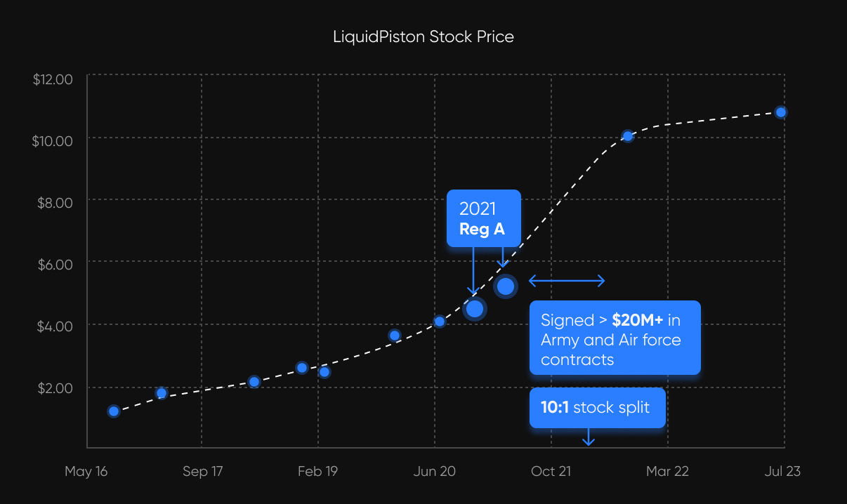Viewport: 847px width, 504px height.
Task: Click the double-headed horizontal arrow
Action: click(x=567, y=281)
